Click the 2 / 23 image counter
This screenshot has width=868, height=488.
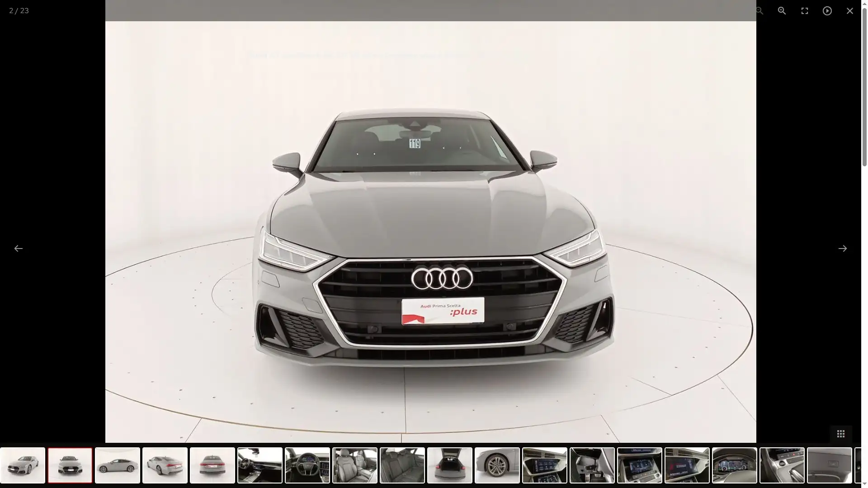click(19, 11)
